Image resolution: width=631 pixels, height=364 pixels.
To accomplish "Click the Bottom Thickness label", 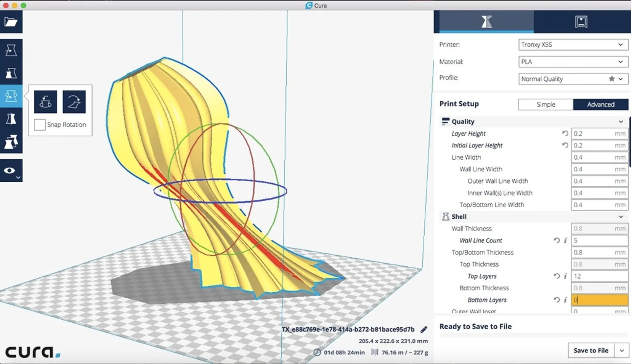I will [x=484, y=288].
